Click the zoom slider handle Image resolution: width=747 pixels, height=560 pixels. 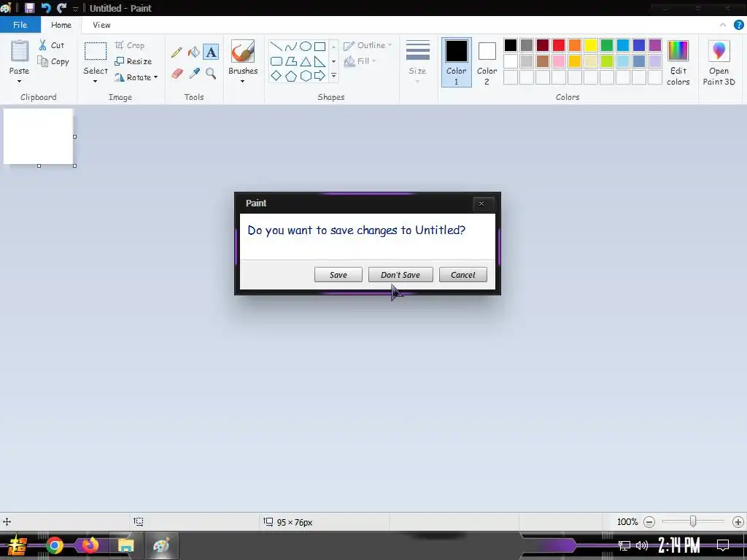pos(693,522)
